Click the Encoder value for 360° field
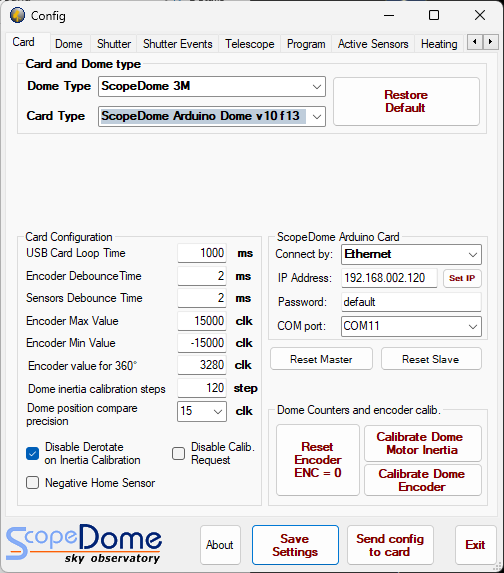Viewport: 504px width, 573px height. click(202, 365)
